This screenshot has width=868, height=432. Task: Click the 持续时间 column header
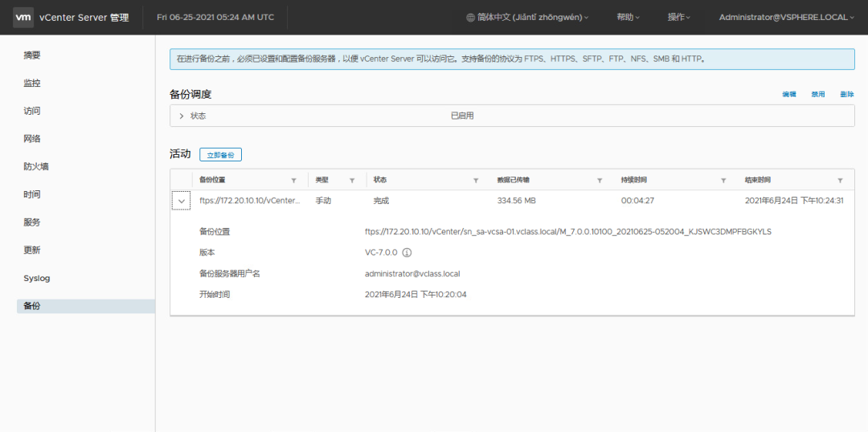pos(634,181)
